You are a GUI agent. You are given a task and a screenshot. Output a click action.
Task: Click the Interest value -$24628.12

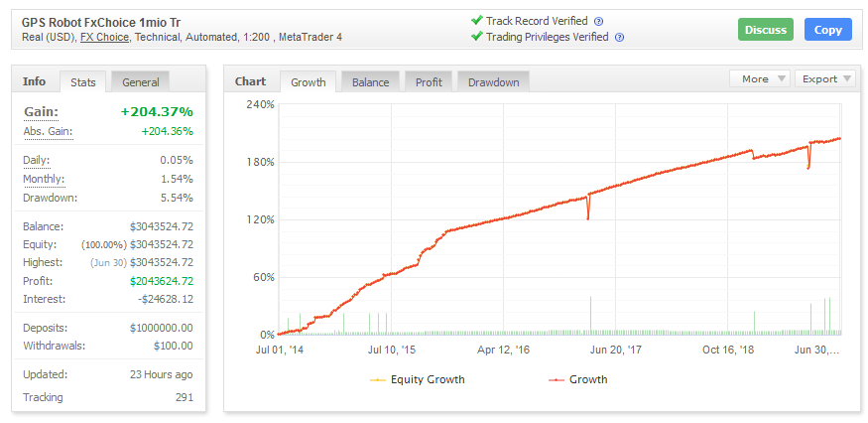(x=166, y=299)
